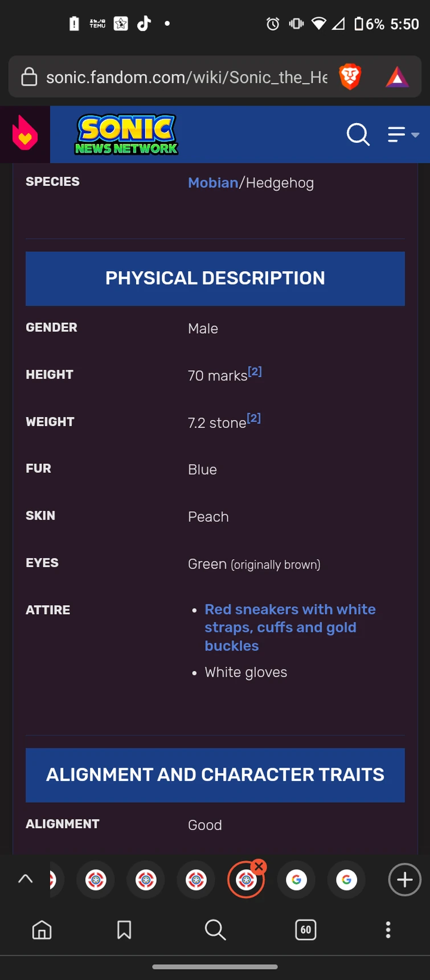Open the browser three-dot menu
Image resolution: width=430 pixels, height=980 pixels.
(x=388, y=930)
